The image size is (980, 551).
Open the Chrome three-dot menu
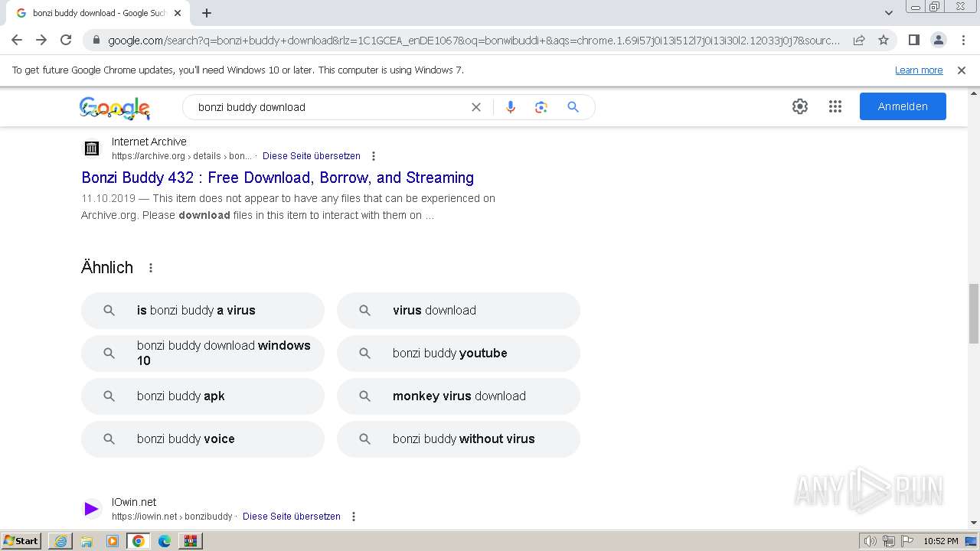pos(962,40)
